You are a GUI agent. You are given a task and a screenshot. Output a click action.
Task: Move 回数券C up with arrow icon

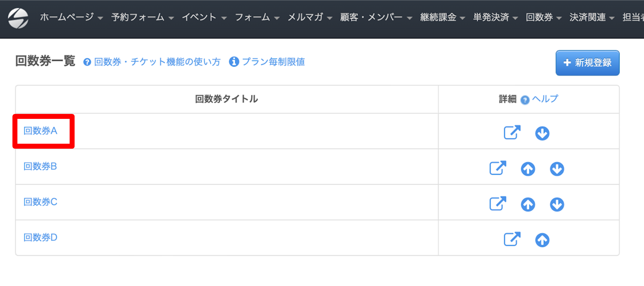pos(528,204)
